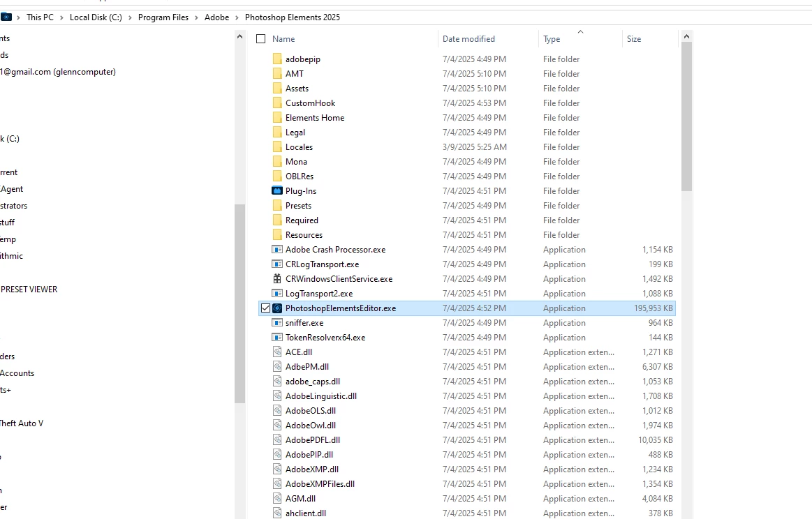The image size is (812, 519).
Task: Select the ahclient.dll file name
Action: [306, 513]
